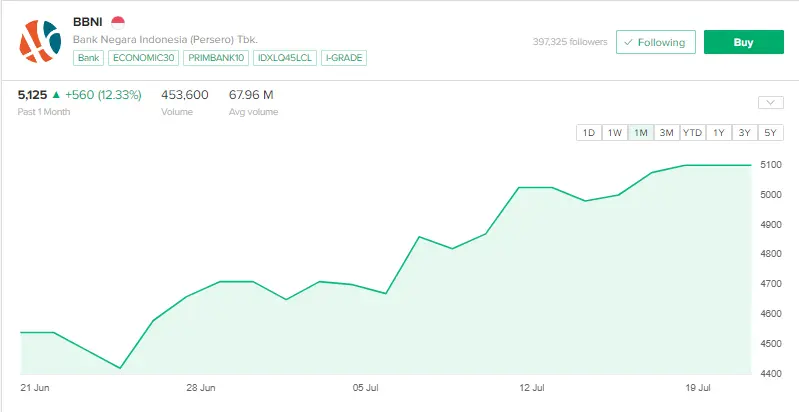Open the Bank sector tag
Viewport: 799px width, 412px height.
(88, 58)
